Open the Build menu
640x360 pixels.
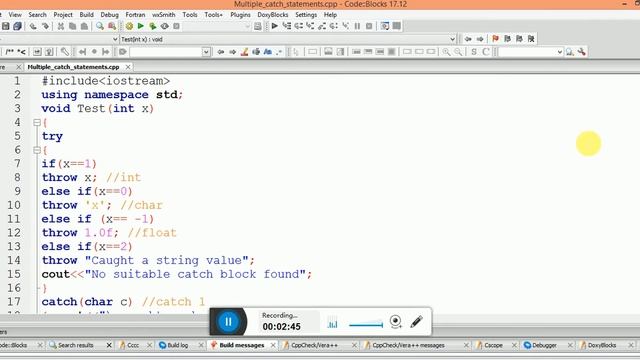[87, 15]
